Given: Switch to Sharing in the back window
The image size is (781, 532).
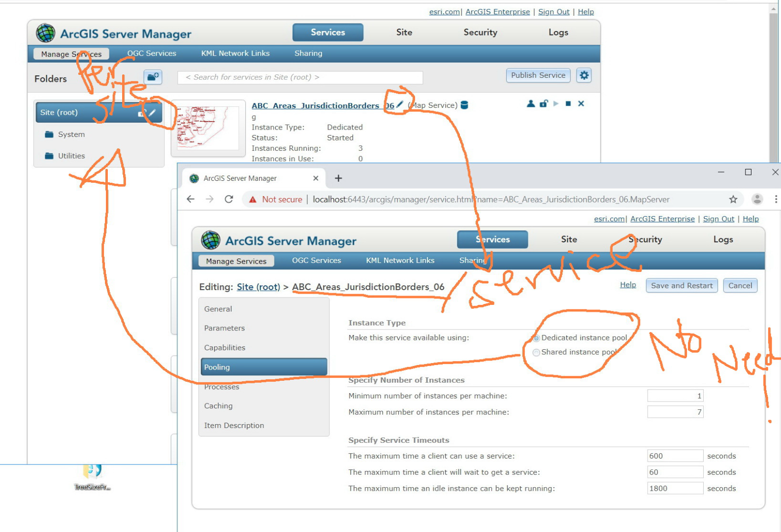Looking at the screenshot, I should click(308, 53).
